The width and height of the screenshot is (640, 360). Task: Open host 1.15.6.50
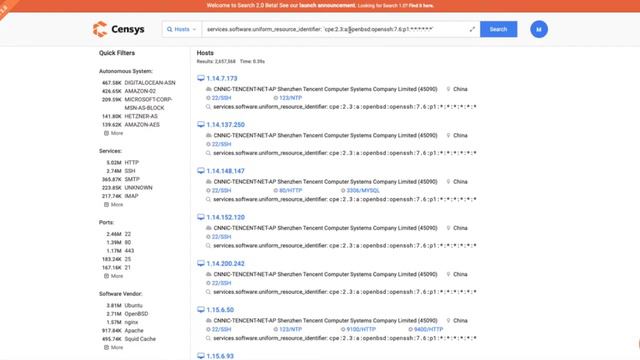[x=220, y=310]
